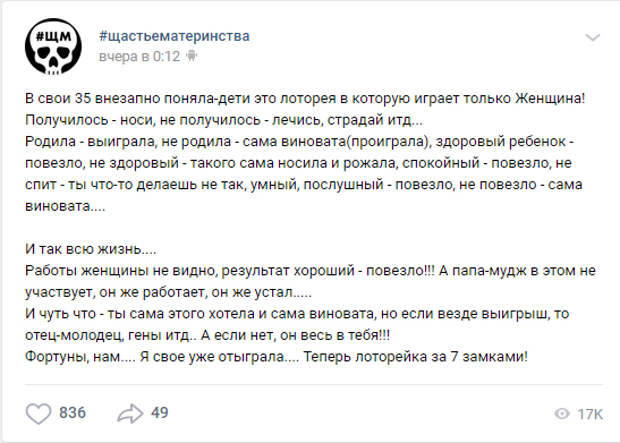
Task: Click the word "виновата...." ending the first paragraph
Action: (65, 206)
